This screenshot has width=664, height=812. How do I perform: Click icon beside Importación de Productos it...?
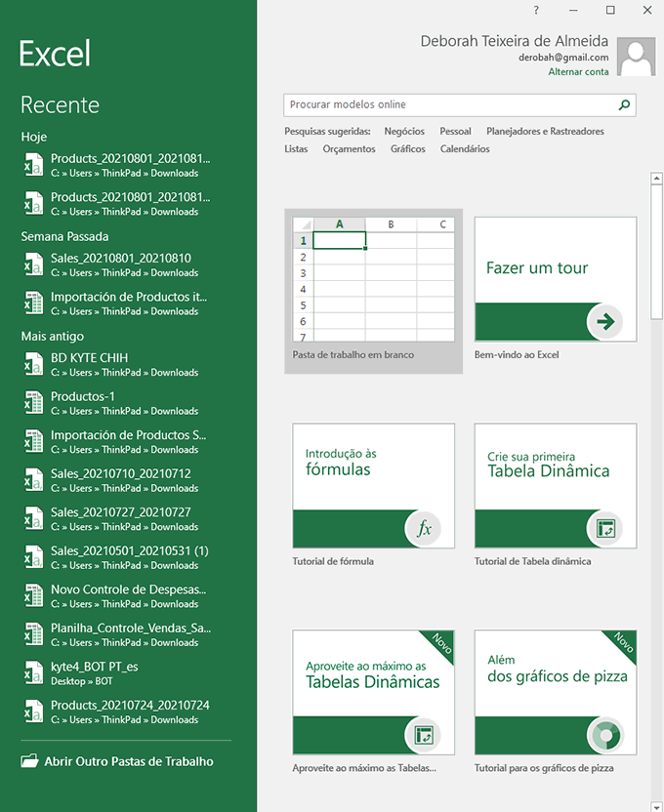click(33, 304)
